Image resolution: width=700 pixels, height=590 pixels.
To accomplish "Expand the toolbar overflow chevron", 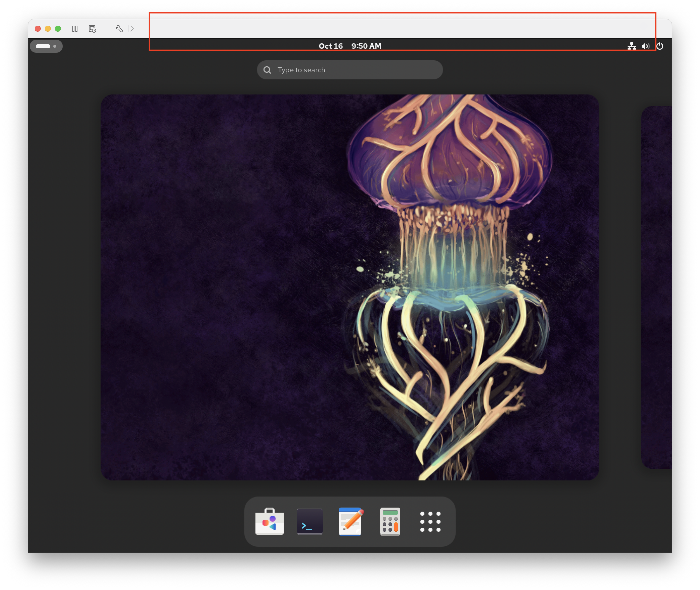I will tap(132, 29).
